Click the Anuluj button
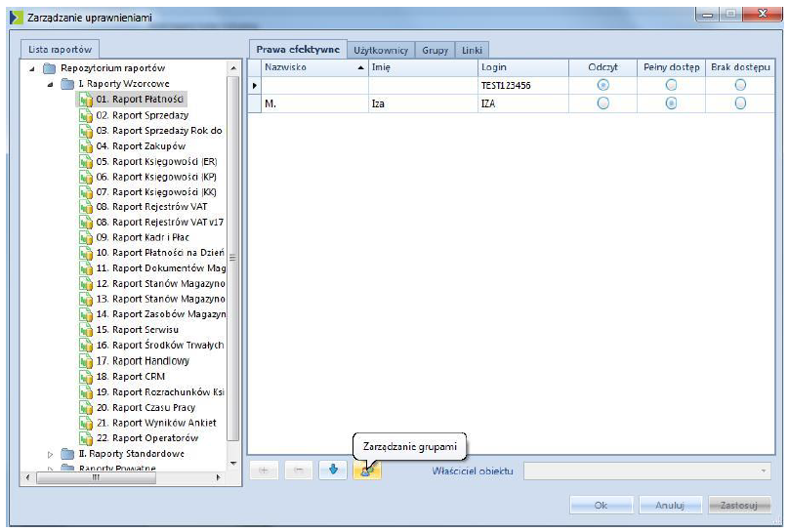 (669, 506)
